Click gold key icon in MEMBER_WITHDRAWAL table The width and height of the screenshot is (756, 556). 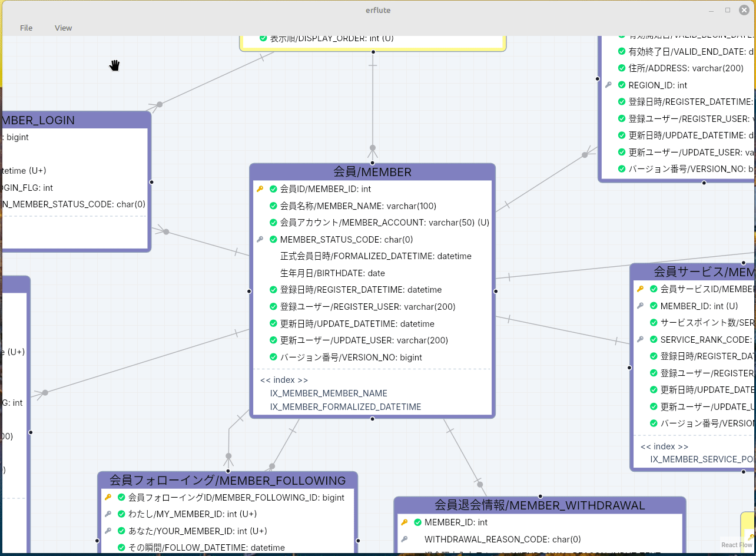404,522
